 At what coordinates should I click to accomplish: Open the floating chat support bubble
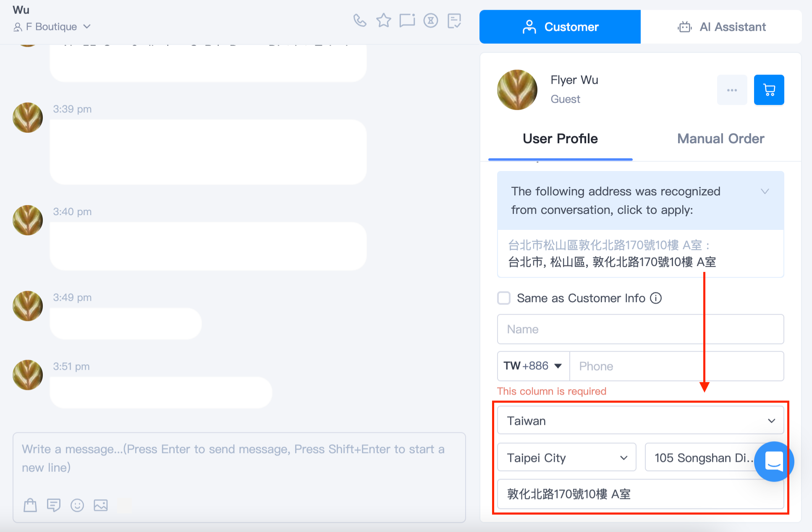point(774,461)
